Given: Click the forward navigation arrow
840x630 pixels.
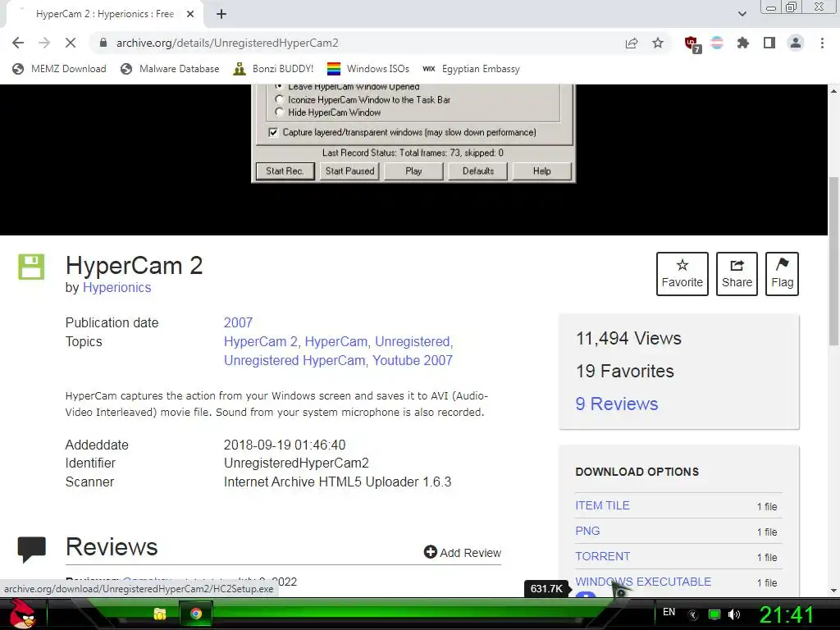Looking at the screenshot, I should (x=44, y=43).
